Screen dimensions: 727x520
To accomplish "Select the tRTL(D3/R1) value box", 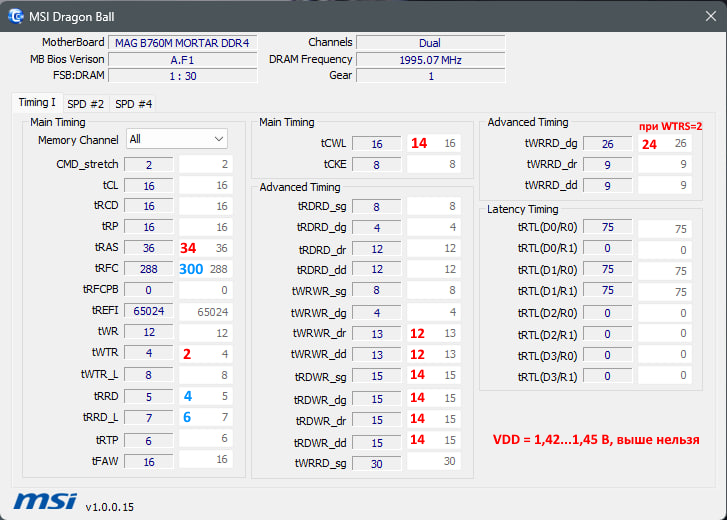I will 607,376.
